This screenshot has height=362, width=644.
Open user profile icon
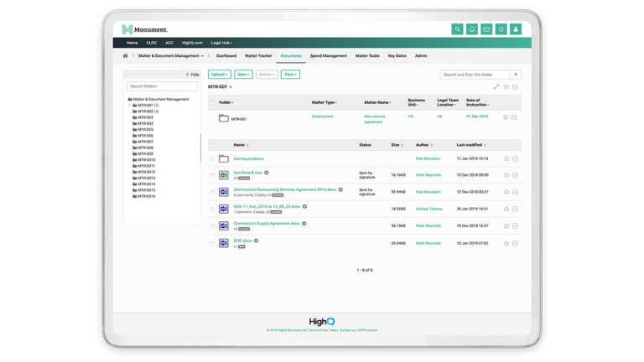tap(516, 29)
